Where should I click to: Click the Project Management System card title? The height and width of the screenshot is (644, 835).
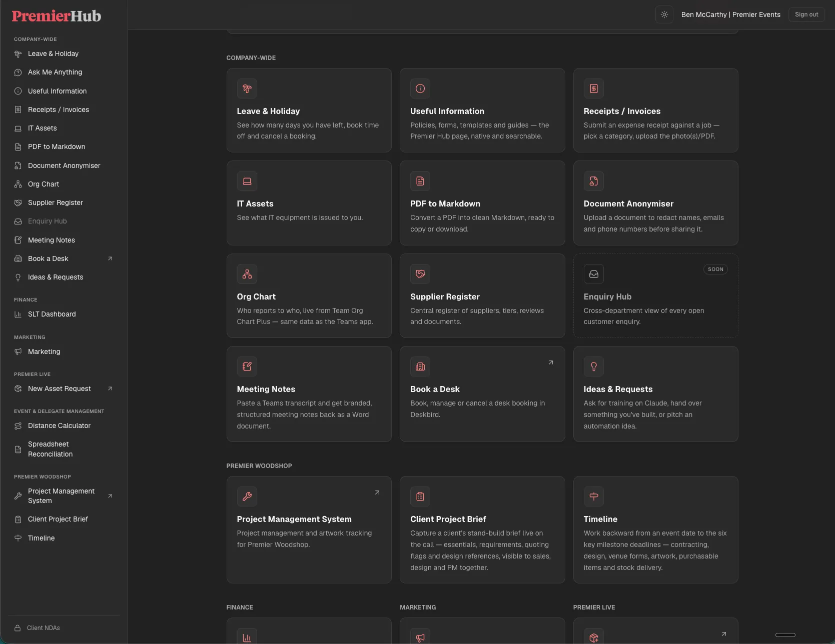pyautogui.click(x=294, y=519)
